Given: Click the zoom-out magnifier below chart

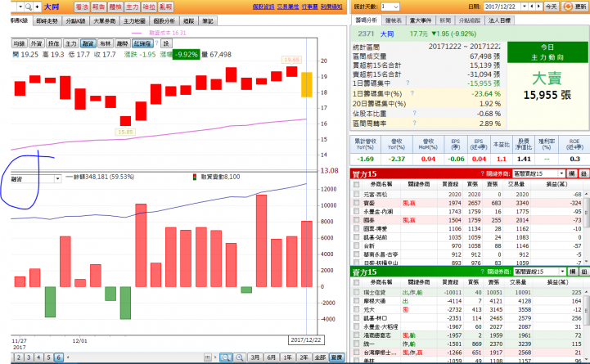Looking at the screenshot, I should pos(226,357).
